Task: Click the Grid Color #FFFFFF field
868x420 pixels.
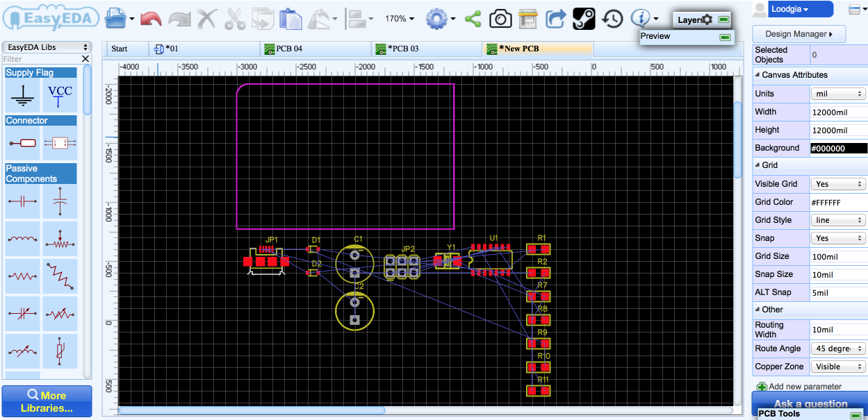Action: pyautogui.click(x=839, y=202)
